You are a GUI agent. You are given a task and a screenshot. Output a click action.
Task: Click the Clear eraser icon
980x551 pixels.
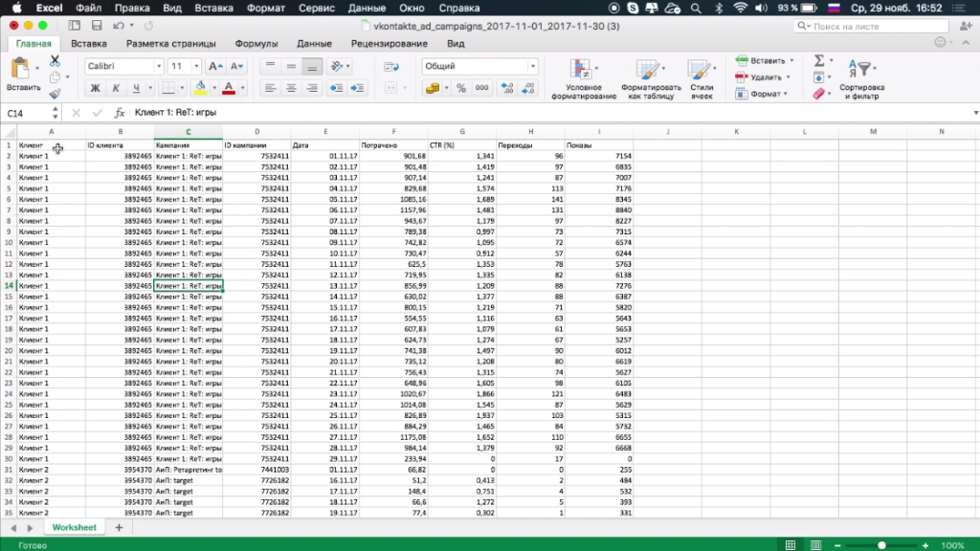(x=819, y=94)
